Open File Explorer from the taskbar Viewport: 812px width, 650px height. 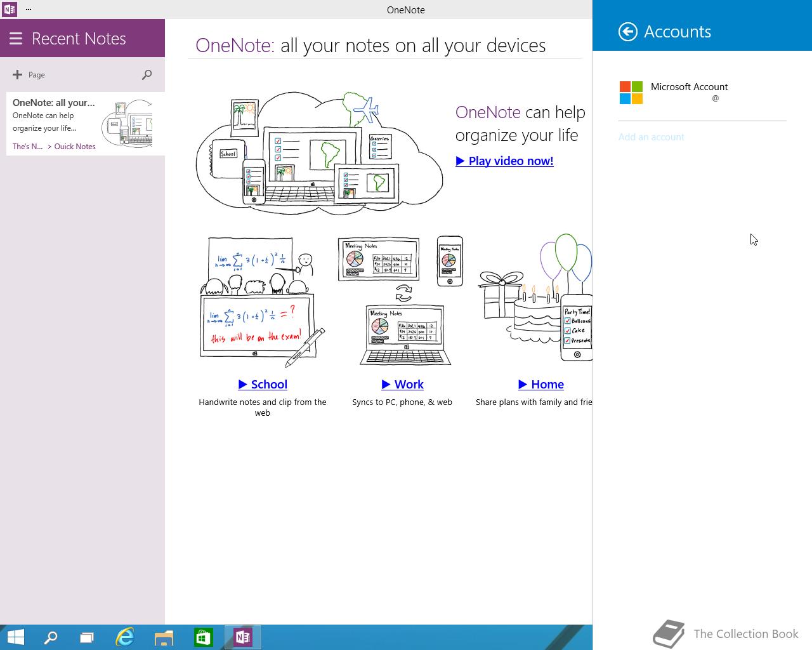pyautogui.click(x=164, y=637)
